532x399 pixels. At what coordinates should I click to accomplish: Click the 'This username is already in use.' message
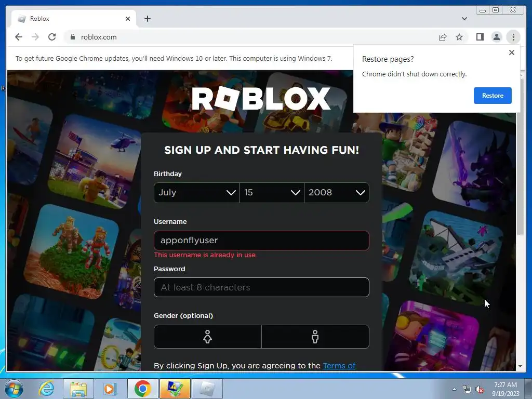coord(205,255)
